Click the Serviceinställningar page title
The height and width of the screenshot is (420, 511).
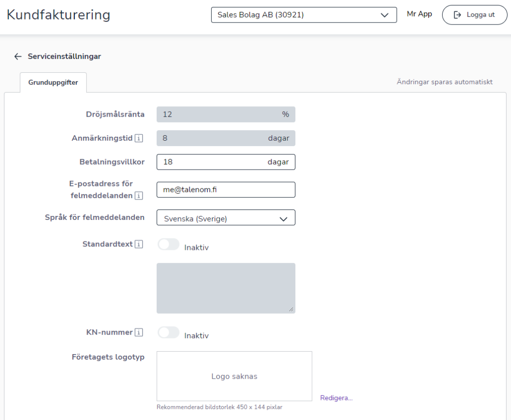click(64, 56)
